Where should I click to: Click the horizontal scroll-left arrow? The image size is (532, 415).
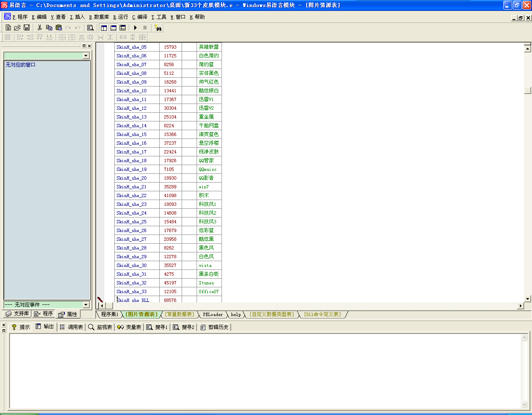point(102,306)
